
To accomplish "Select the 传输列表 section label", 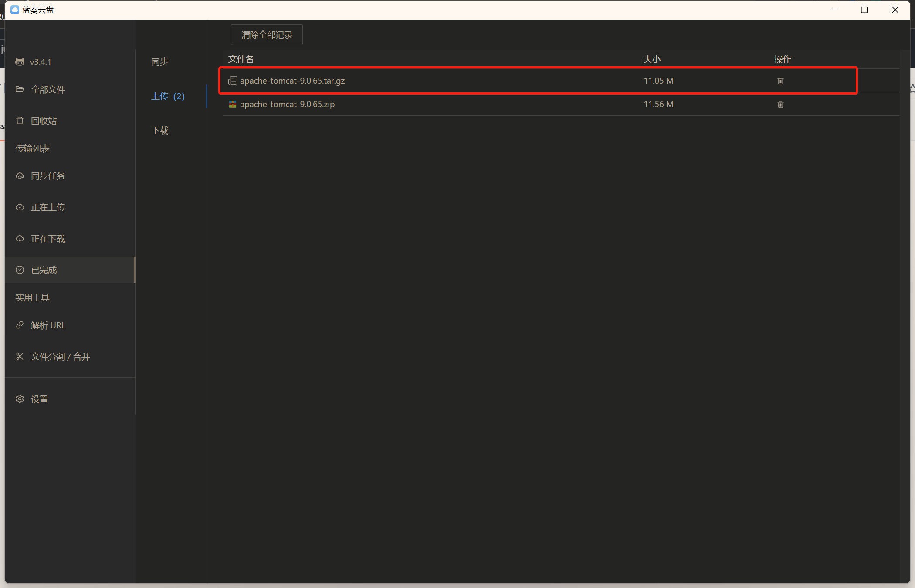I will 32,149.
